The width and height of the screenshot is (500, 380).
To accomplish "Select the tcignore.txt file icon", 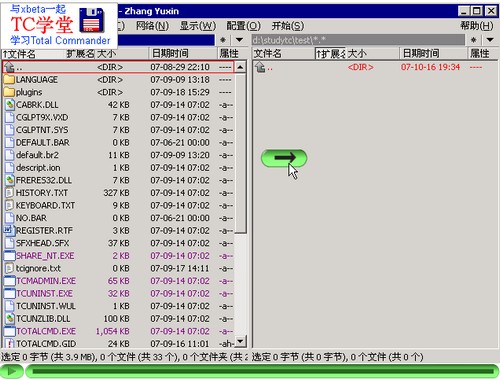I will coord(10,268).
